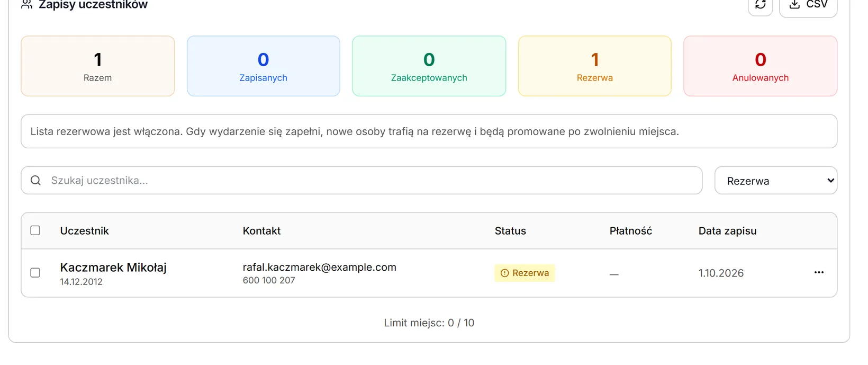Click the participants icon beside the heading
Screen dimensions: 868x365
point(27,5)
